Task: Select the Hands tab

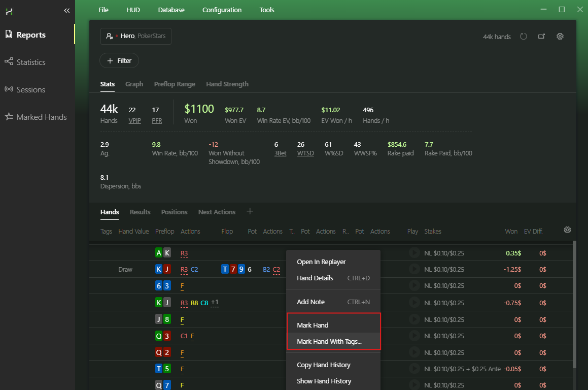Action: coord(110,212)
